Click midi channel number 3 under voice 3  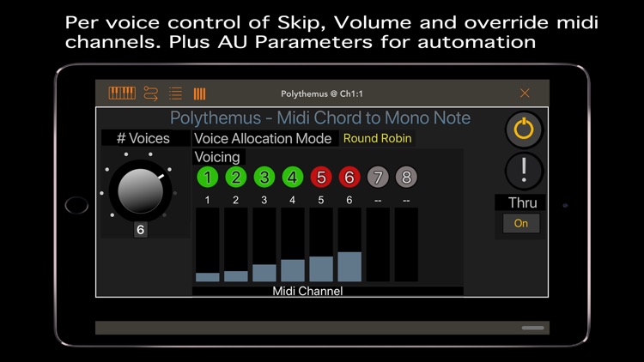(264, 200)
